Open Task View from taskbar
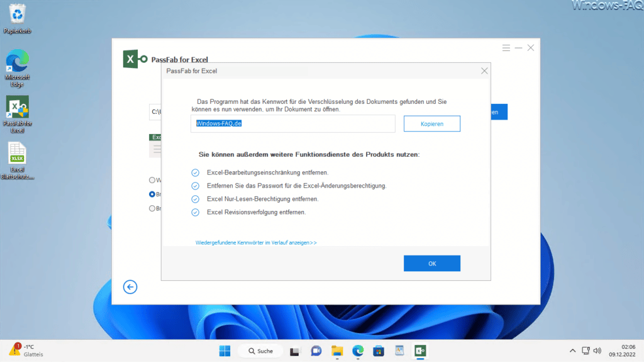Viewport: 644px width, 362px height. (x=294, y=351)
